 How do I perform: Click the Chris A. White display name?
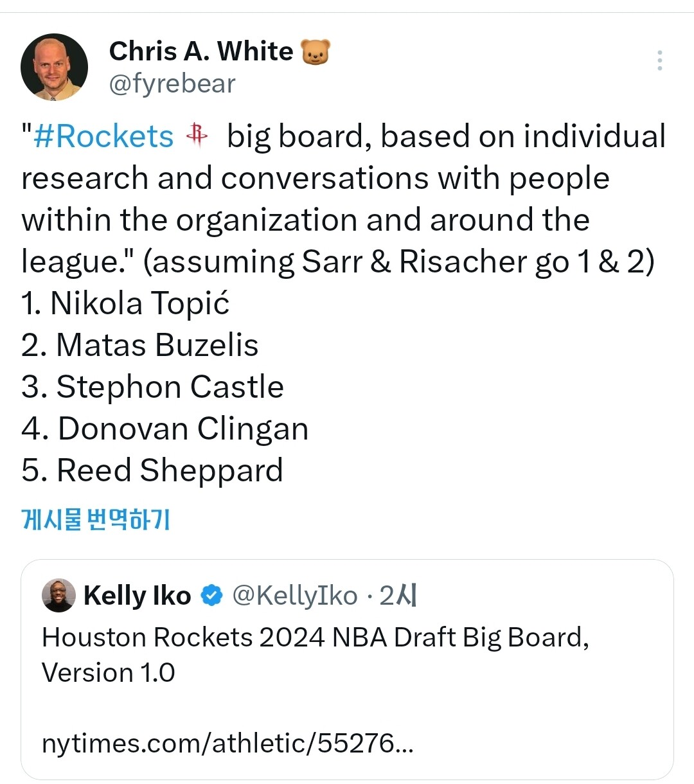200,51
